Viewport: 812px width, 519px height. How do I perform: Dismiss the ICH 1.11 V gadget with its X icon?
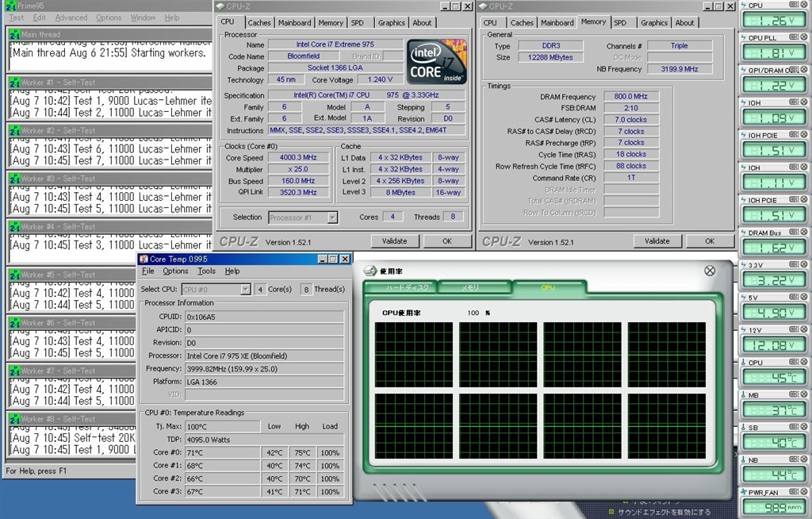point(804,167)
